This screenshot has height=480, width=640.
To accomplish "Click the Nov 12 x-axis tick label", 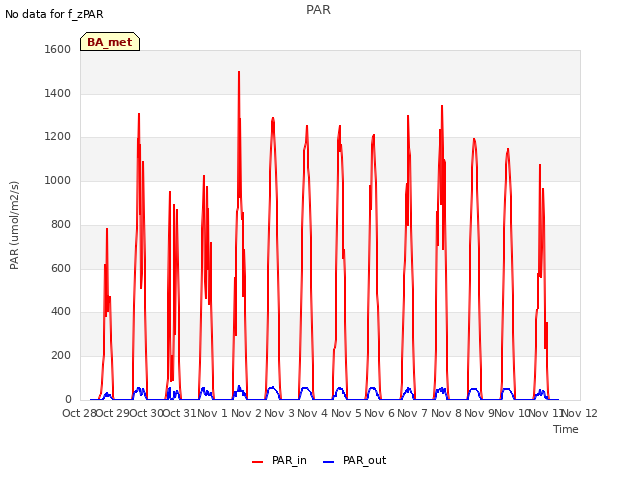I will coord(580,413).
